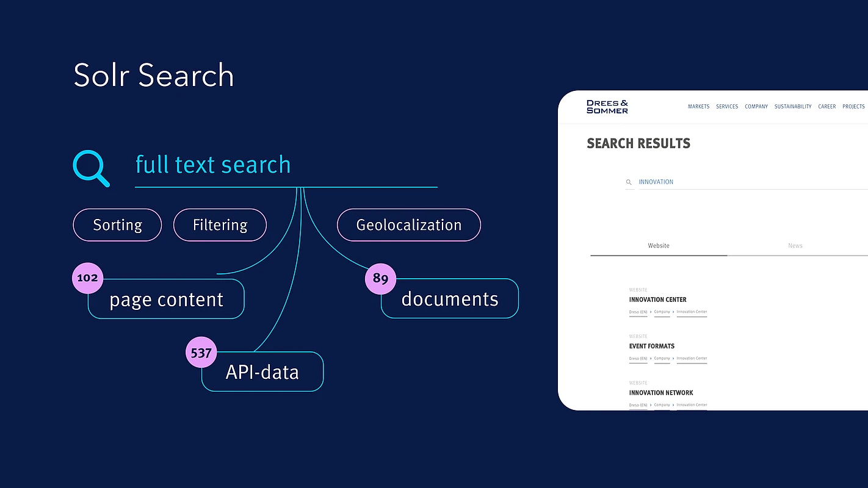Click the Geolocalization button
This screenshot has height=488, width=868.
408,224
